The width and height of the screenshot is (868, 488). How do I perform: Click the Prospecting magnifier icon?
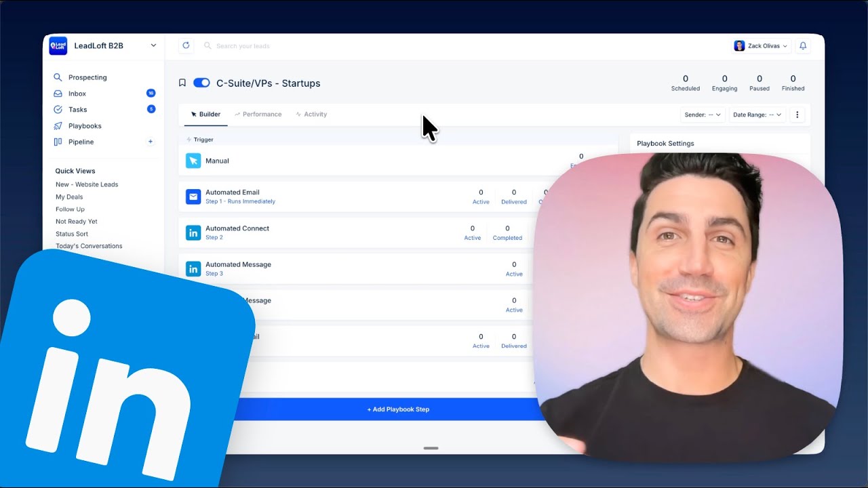[x=58, y=77]
